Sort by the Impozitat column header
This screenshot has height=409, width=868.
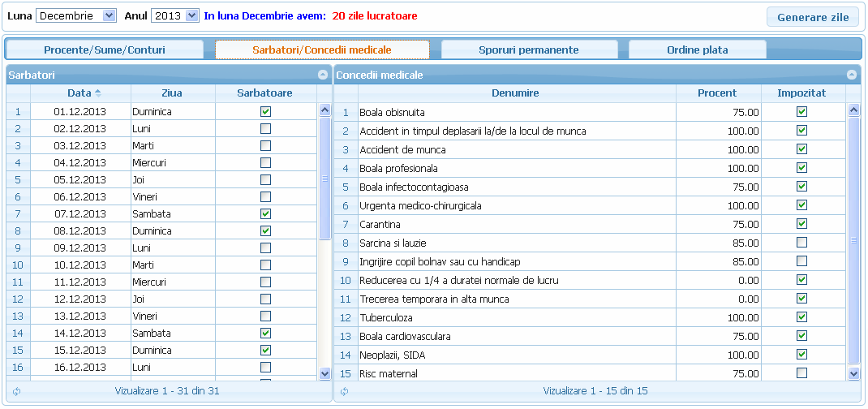pyautogui.click(x=801, y=93)
